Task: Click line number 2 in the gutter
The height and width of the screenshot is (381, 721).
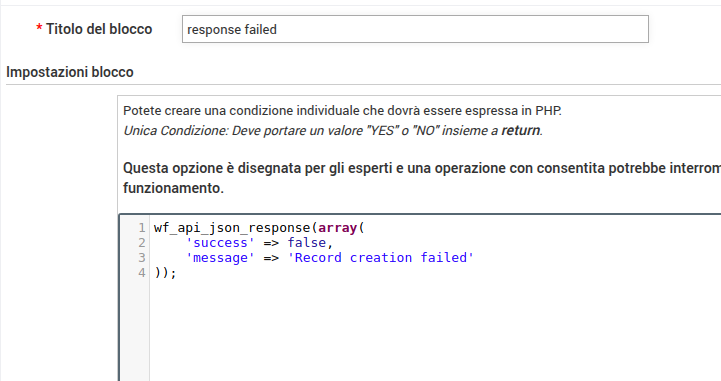Action: pos(142,243)
